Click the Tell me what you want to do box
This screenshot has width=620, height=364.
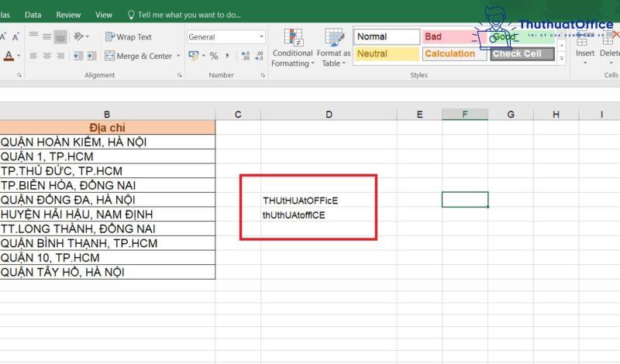point(184,15)
